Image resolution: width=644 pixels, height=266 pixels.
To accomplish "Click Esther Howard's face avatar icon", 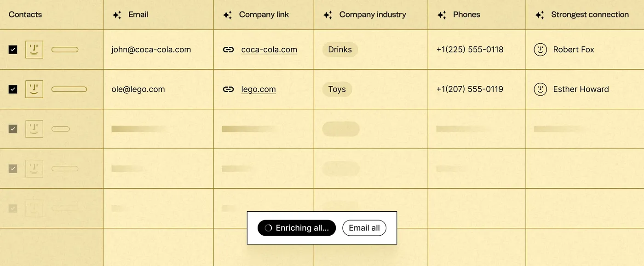I will point(540,89).
